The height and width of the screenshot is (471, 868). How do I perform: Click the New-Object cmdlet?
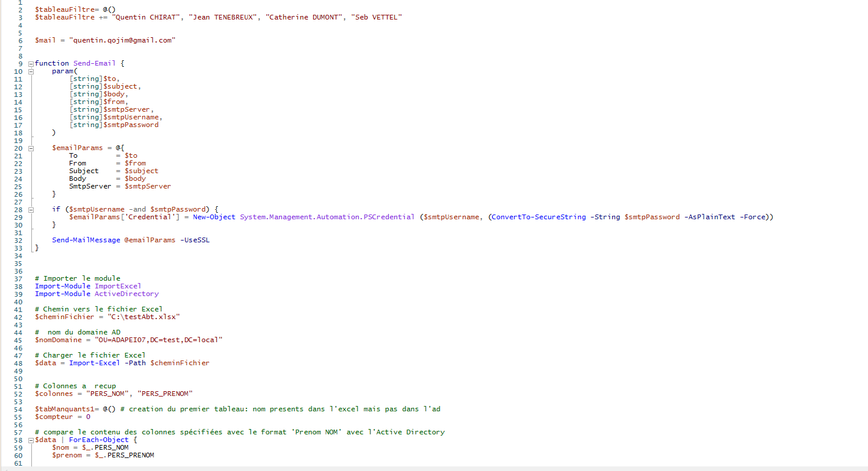[214, 217]
